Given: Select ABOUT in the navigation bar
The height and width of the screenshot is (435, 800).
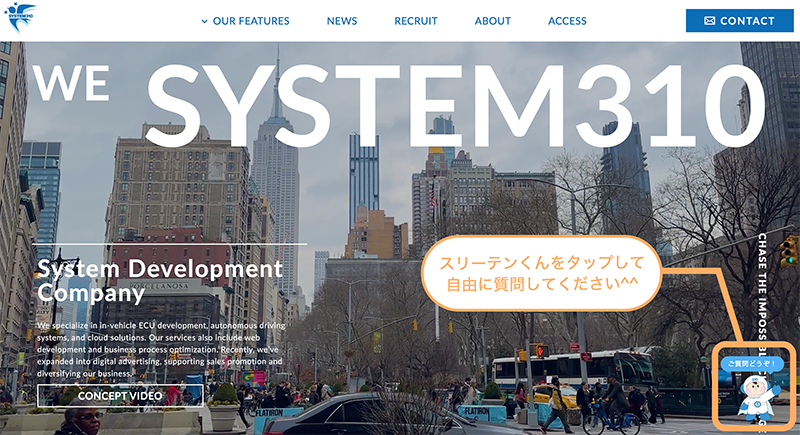Looking at the screenshot, I should pyautogui.click(x=493, y=21).
